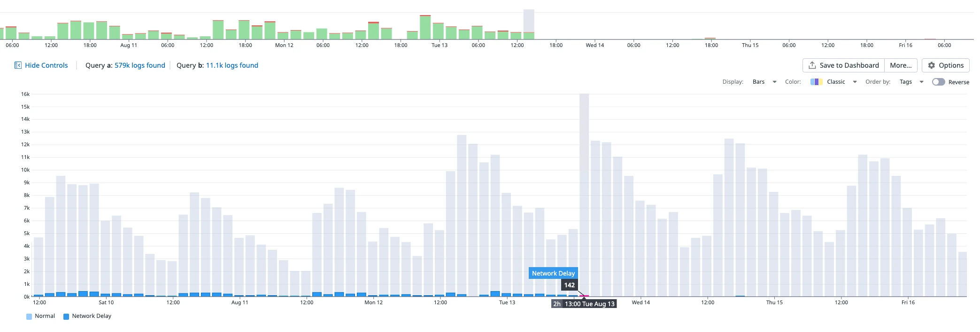
Task: Click the gear icon in Options
Action: pyautogui.click(x=932, y=65)
